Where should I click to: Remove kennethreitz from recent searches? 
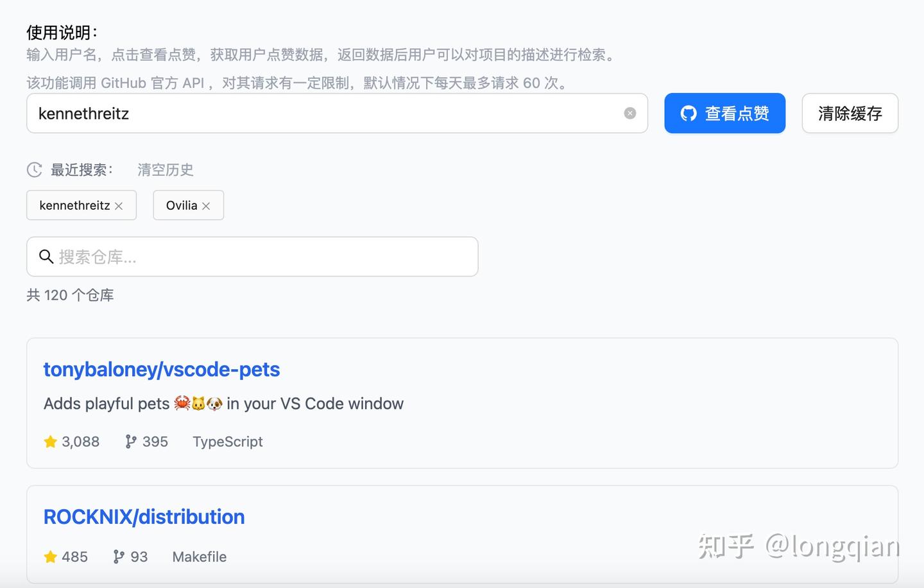119,206
